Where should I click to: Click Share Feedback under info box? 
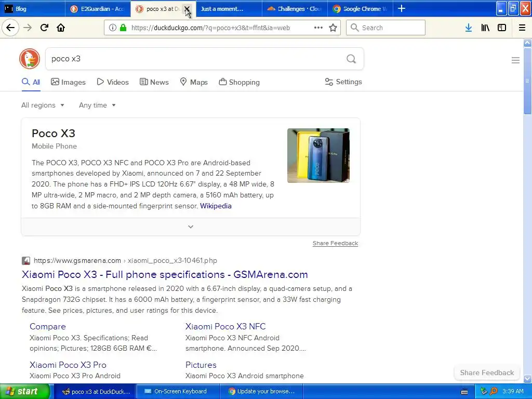(x=335, y=243)
